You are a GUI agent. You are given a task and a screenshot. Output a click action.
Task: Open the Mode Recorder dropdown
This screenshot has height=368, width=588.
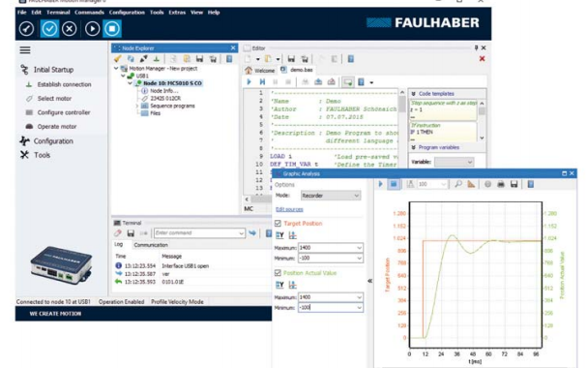tap(331, 196)
